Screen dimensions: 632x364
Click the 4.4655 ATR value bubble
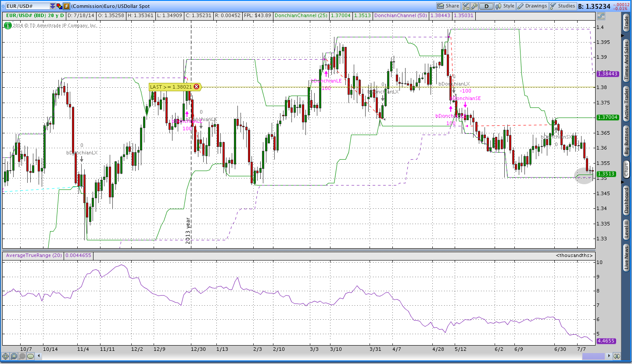[x=606, y=341]
